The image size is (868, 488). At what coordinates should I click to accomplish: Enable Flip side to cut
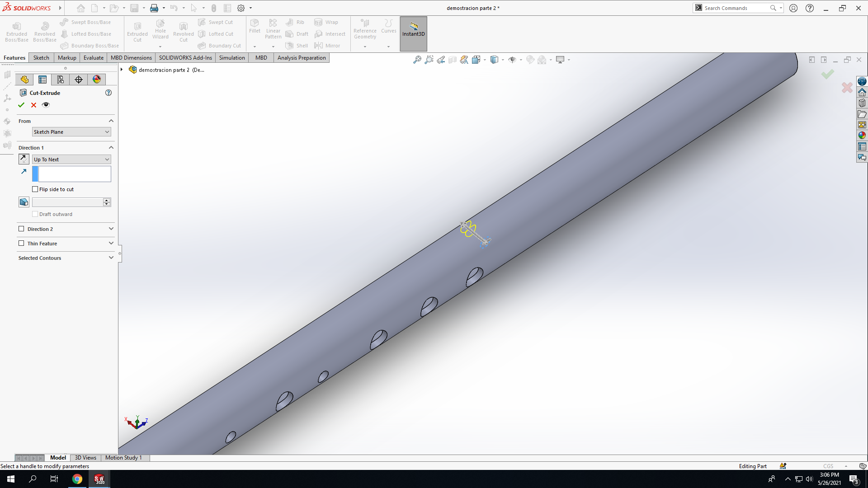(x=35, y=189)
